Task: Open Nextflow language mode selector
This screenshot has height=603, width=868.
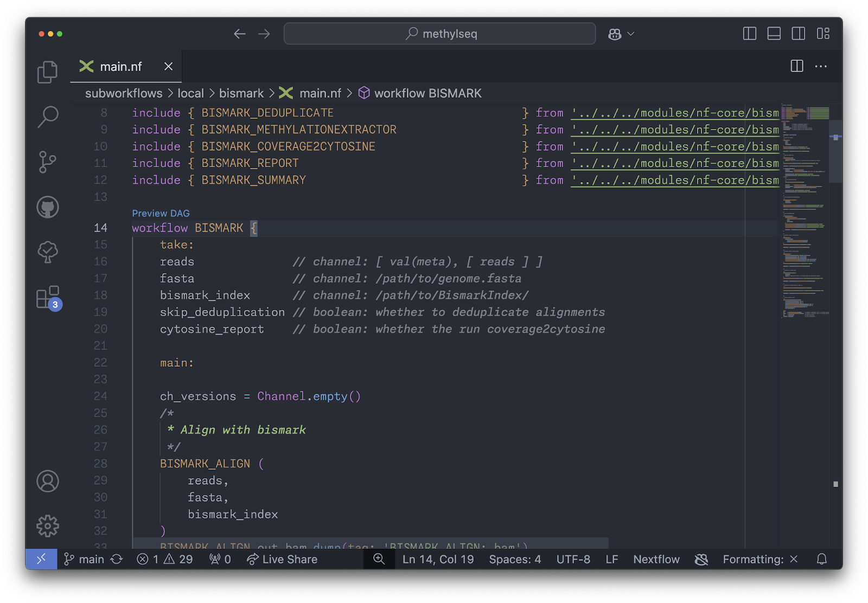Action: (656, 559)
